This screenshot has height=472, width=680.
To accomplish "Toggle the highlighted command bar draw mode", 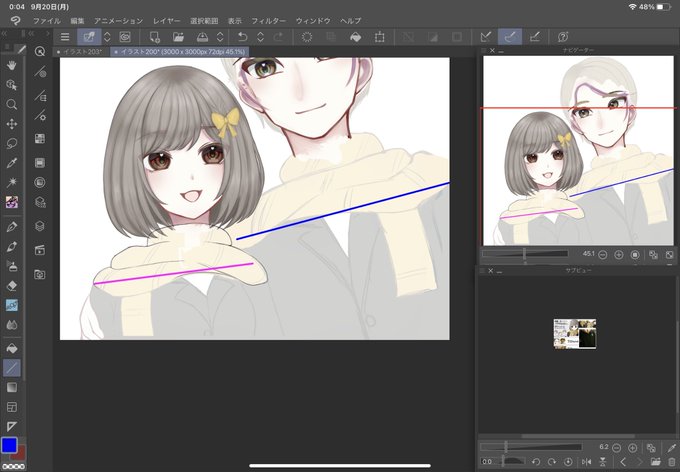I will 89,37.
